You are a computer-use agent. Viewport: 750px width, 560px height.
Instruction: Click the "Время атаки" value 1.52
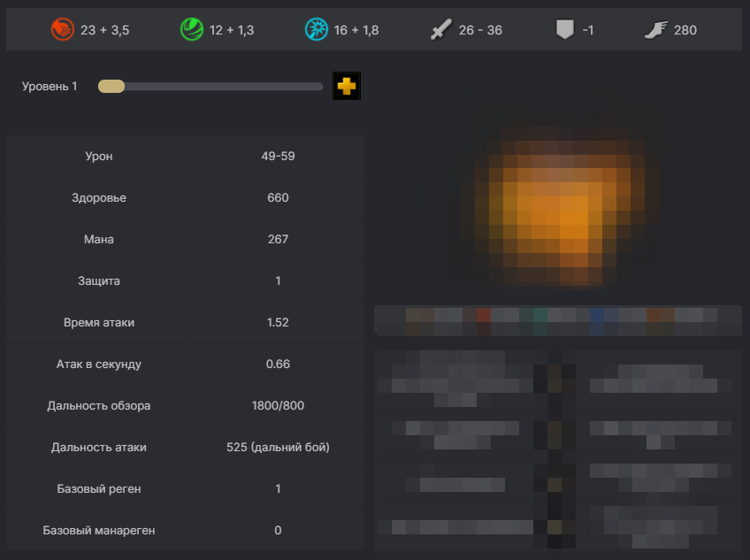[278, 323]
